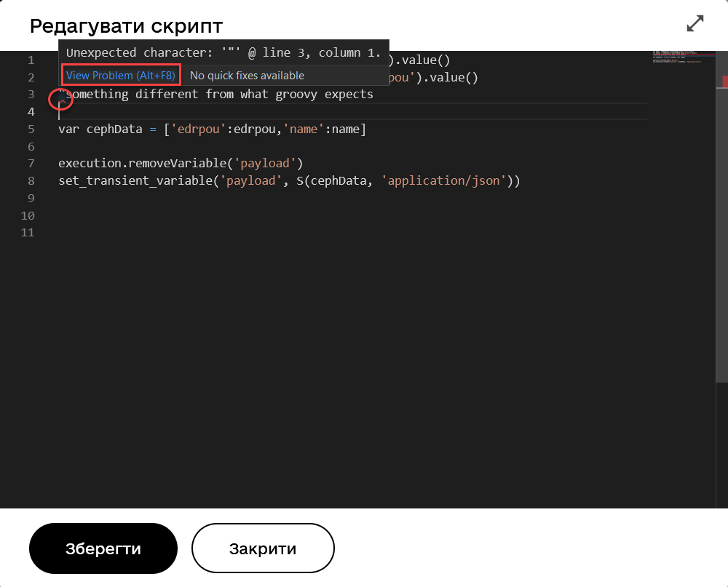Click the execution.removeVariable line

point(181,164)
